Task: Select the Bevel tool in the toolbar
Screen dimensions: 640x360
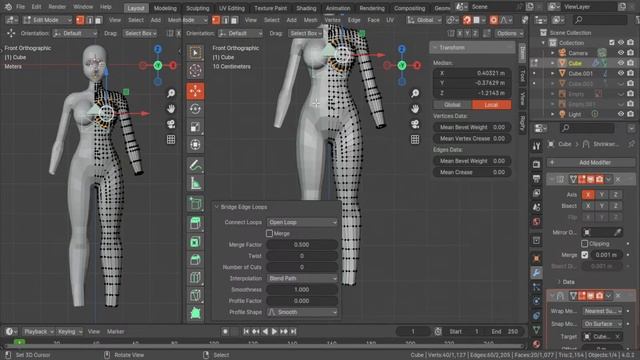Action: [195, 260]
